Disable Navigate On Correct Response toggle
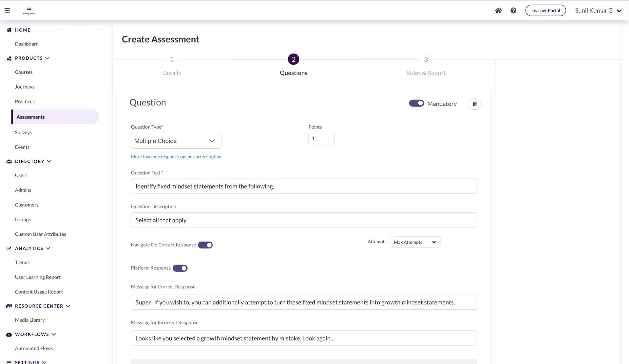629x364 pixels. tap(205, 245)
